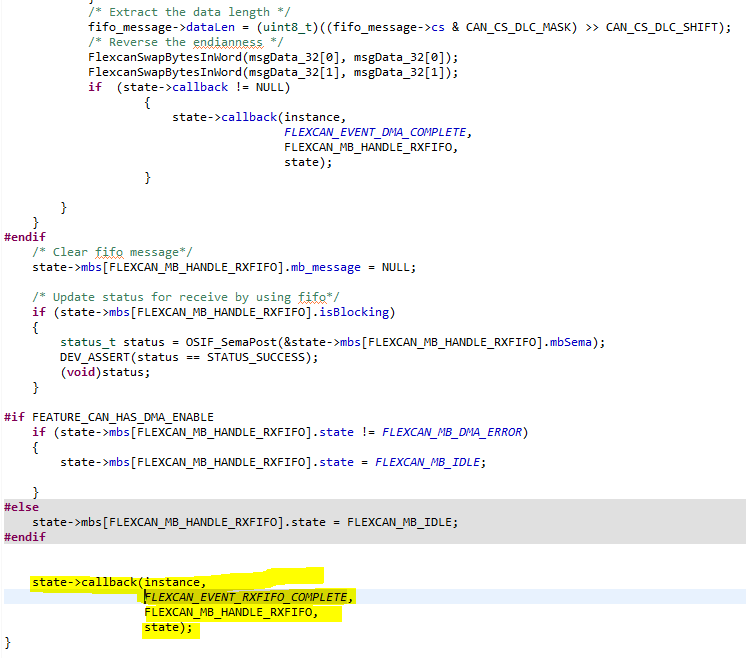Click the highlighted "state->callback(instance," line

pos(119,582)
